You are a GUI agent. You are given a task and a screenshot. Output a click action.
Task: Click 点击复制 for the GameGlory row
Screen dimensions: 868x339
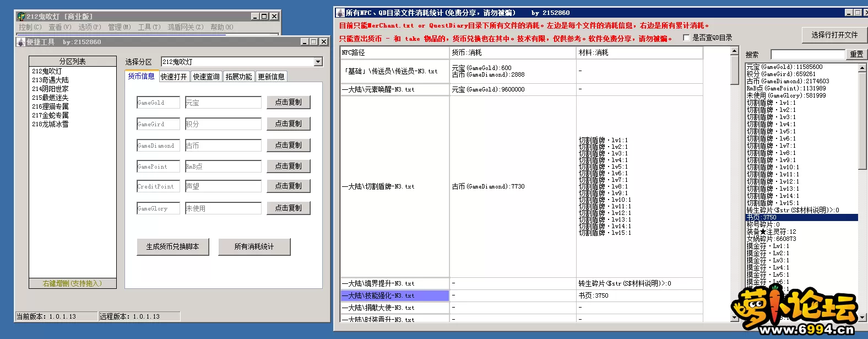point(289,208)
